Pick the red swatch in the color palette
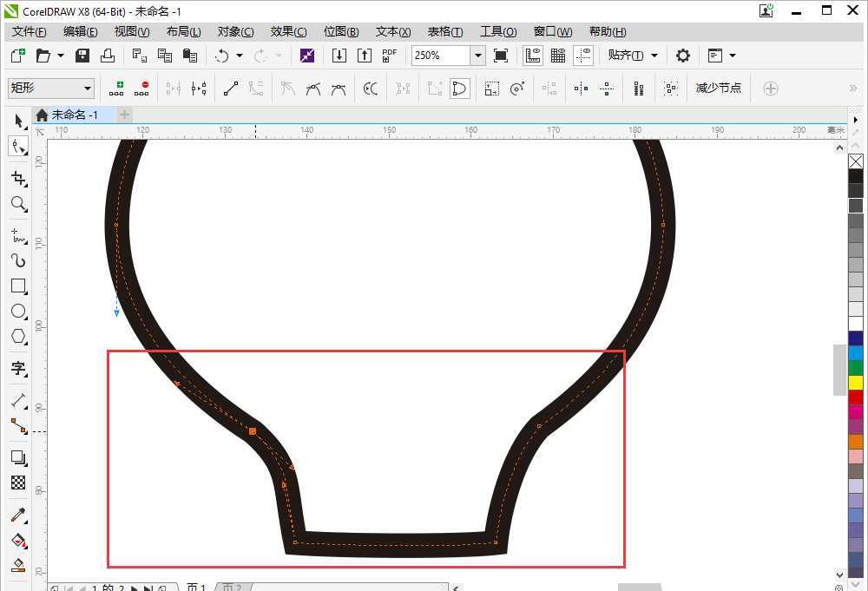 (x=856, y=396)
